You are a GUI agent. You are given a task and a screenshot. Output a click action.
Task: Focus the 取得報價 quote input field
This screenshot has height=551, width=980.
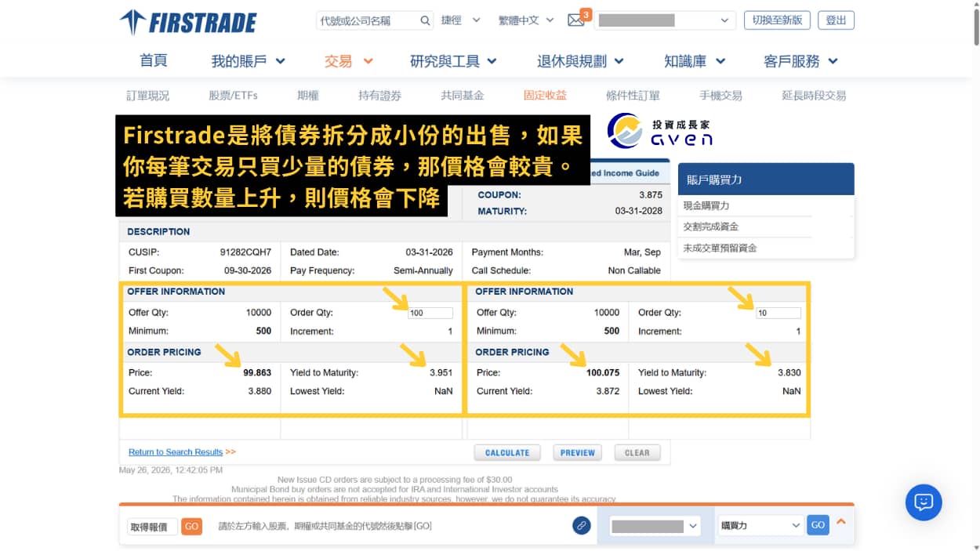(152, 527)
